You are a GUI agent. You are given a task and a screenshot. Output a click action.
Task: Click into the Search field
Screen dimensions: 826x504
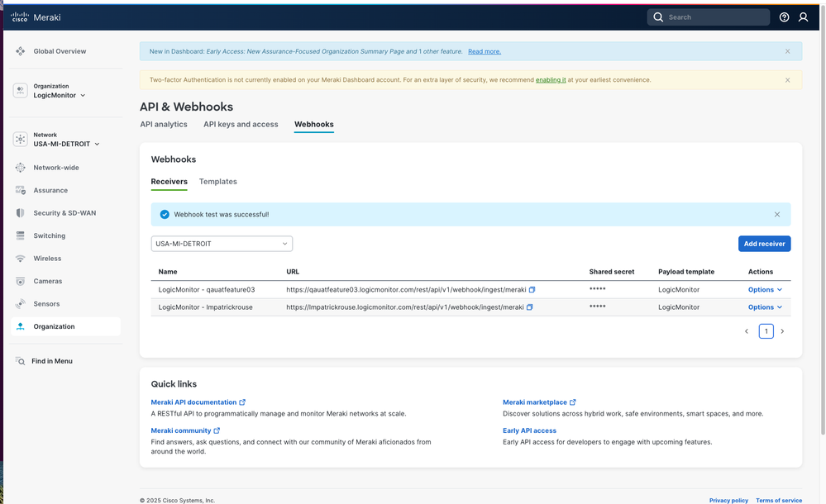(x=709, y=17)
